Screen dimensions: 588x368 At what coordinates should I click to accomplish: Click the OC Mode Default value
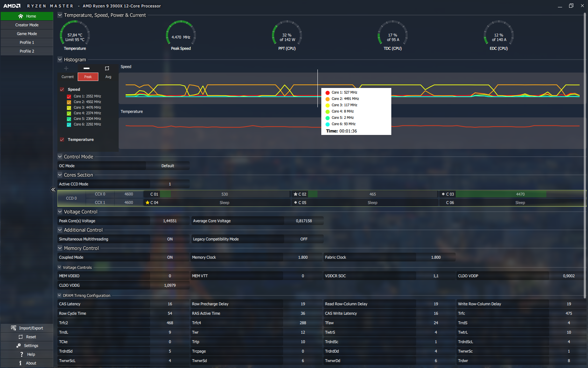coord(168,166)
